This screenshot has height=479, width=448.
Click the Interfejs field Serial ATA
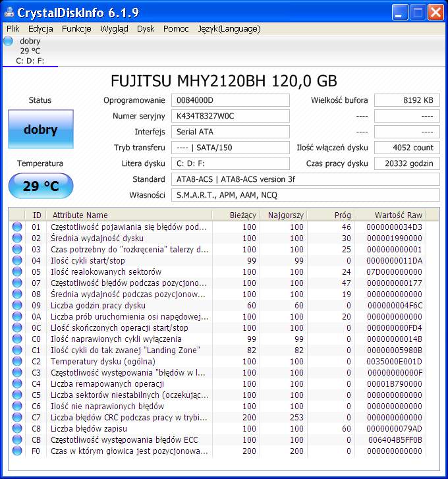[231, 132]
